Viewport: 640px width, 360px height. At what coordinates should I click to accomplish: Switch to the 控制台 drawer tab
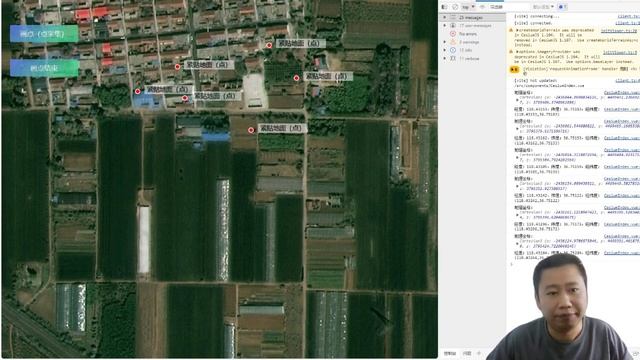pos(449,353)
